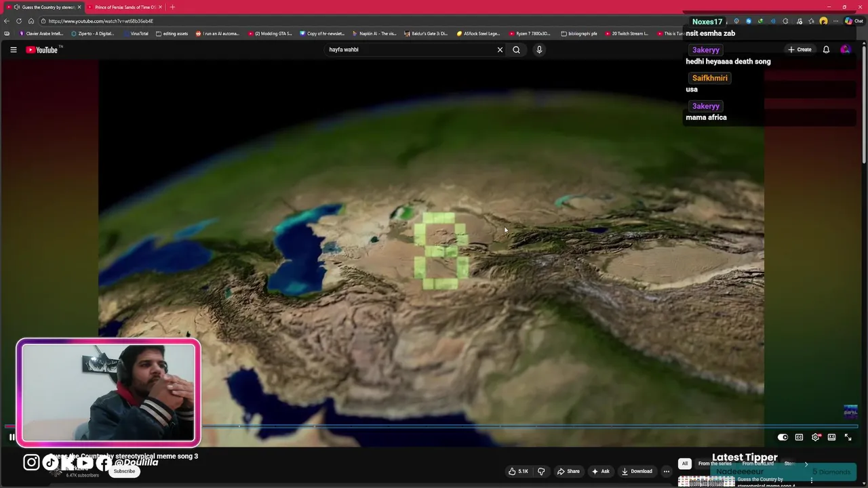
Task: Dislike the video
Action: 541,471
